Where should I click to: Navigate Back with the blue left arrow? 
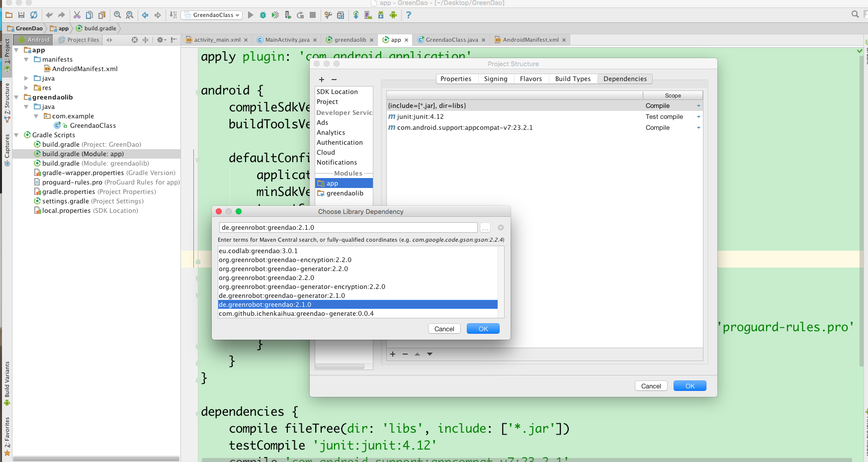145,15
